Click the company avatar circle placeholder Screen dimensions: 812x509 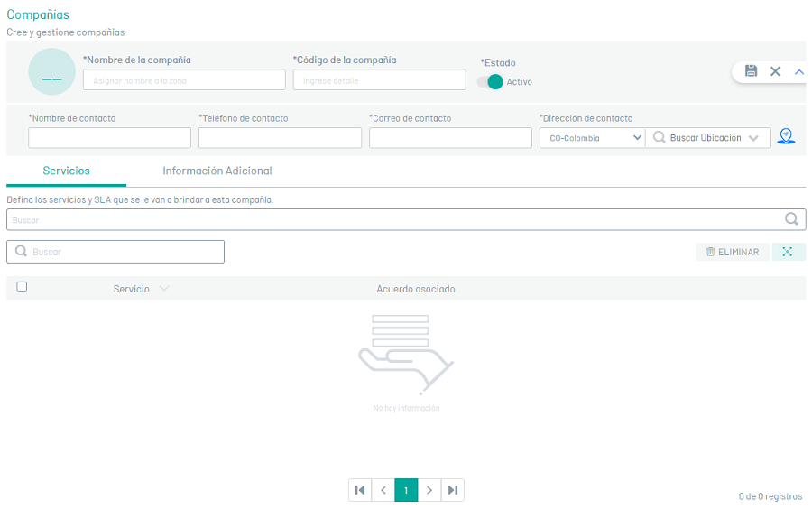point(52,72)
